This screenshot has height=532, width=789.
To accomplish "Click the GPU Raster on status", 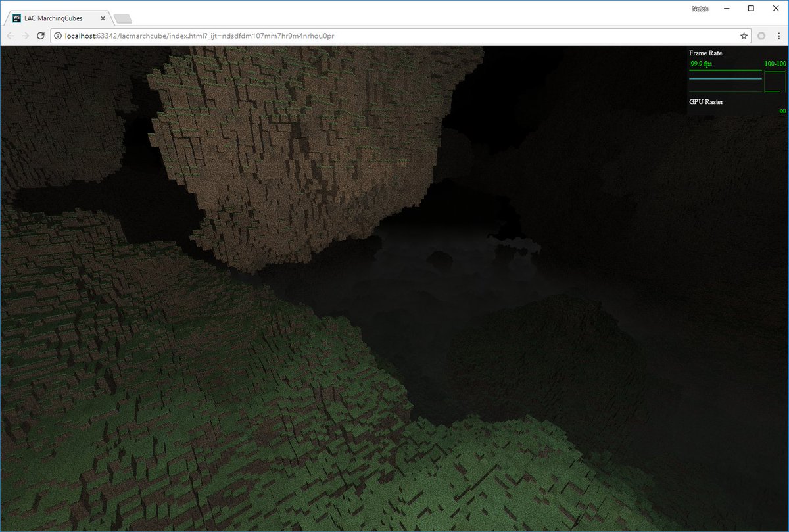I will click(x=782, y=110).
